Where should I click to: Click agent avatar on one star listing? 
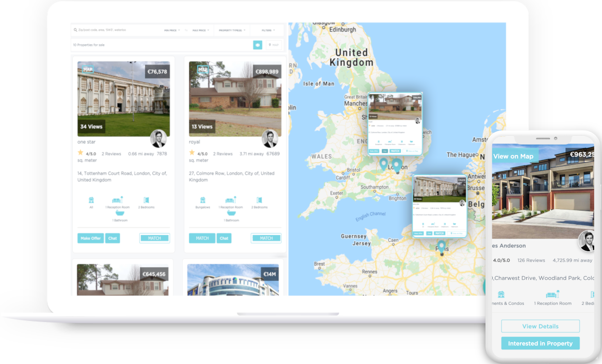pyautogui.click(x=158, y=138)
